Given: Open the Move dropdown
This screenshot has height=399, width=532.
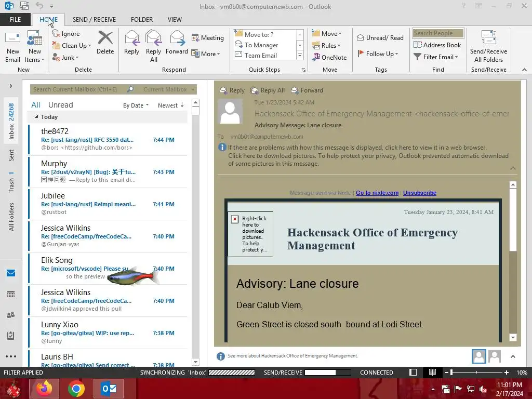Looking at the screenshot, I should tap(327, 34).
